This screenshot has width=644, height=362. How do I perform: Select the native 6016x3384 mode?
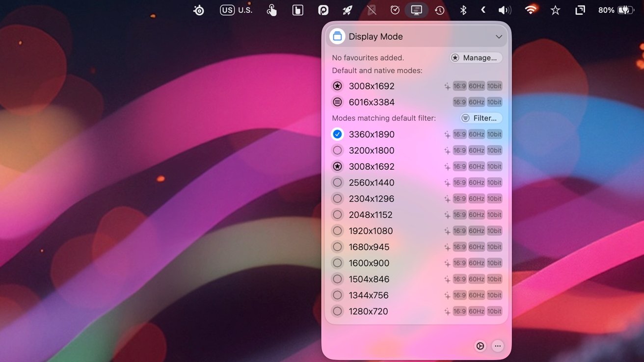371,102
